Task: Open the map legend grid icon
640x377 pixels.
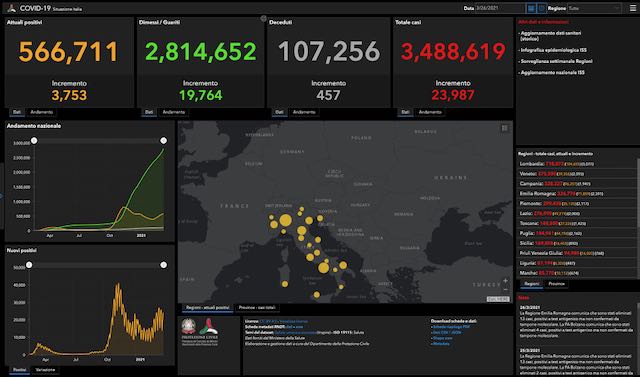Action: (505, 128)
